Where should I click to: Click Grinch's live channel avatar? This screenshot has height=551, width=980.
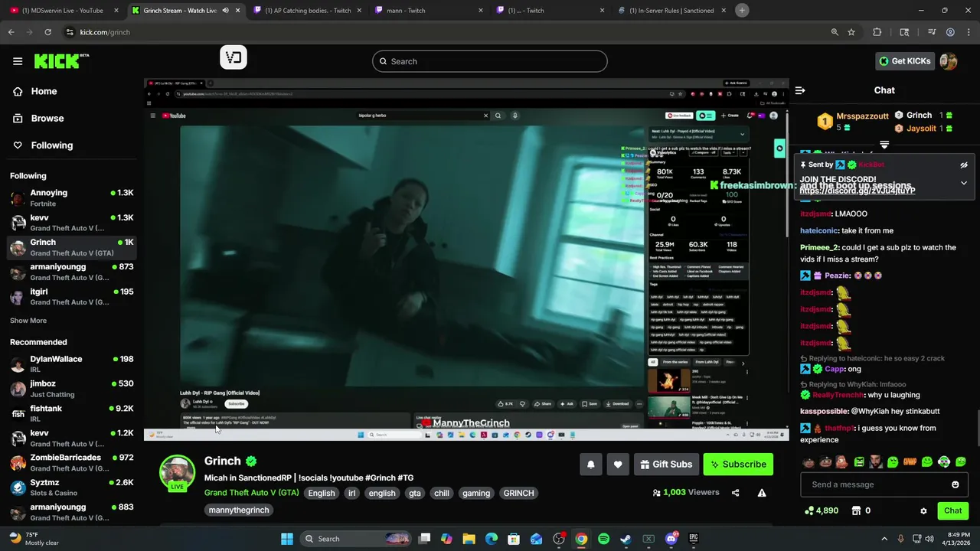coord(177,473)
